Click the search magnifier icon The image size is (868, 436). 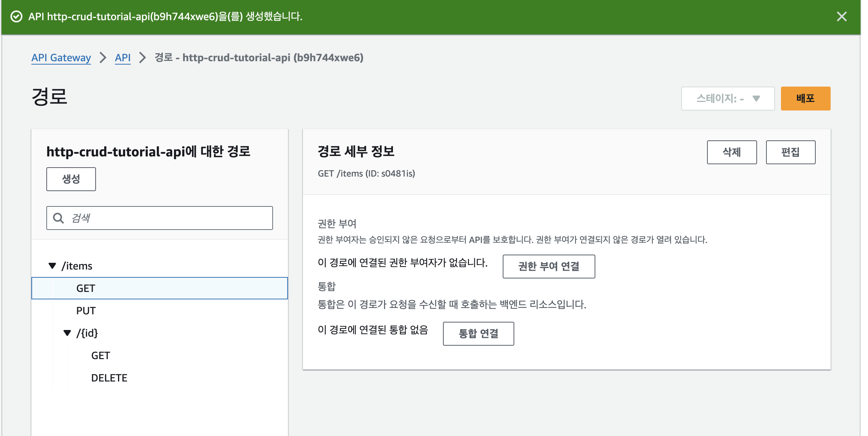tap(59, 218)
